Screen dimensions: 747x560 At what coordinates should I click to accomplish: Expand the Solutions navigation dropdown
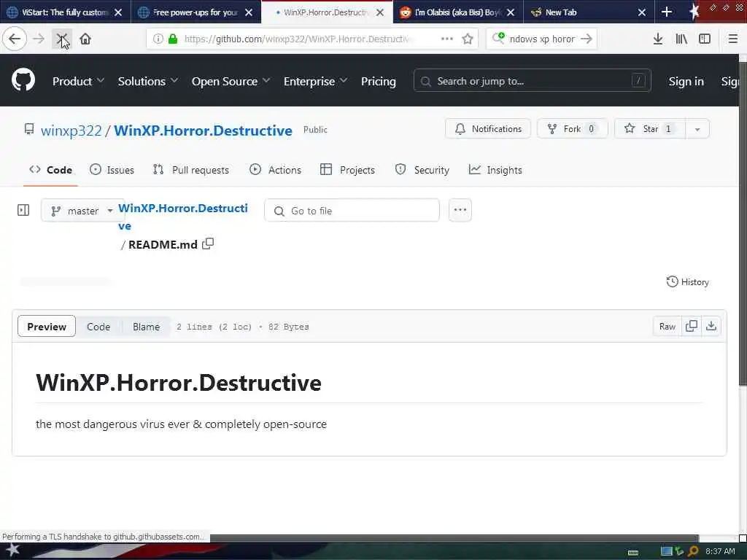tap(147, 82)
